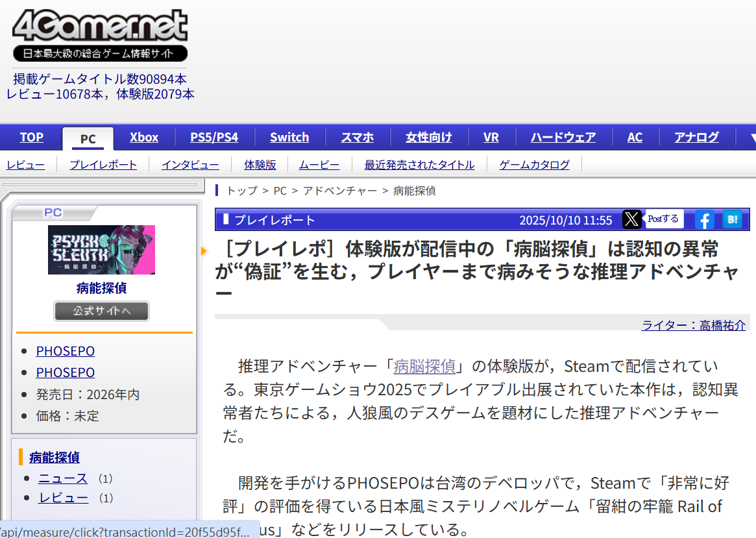This screenshot has width=756, height=538.
Task: Expand the nav bar overflow arrow
Action: [x=751, y=138]
